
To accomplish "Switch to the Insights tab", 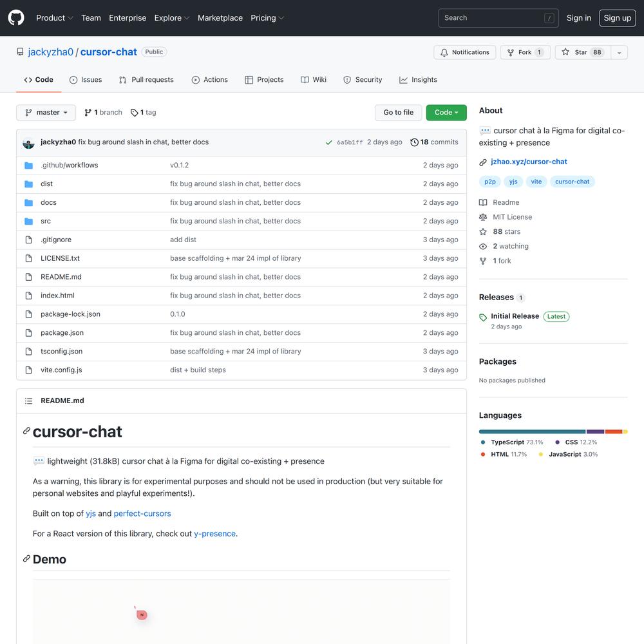I will pyautogui.click(x=418, y=80).
